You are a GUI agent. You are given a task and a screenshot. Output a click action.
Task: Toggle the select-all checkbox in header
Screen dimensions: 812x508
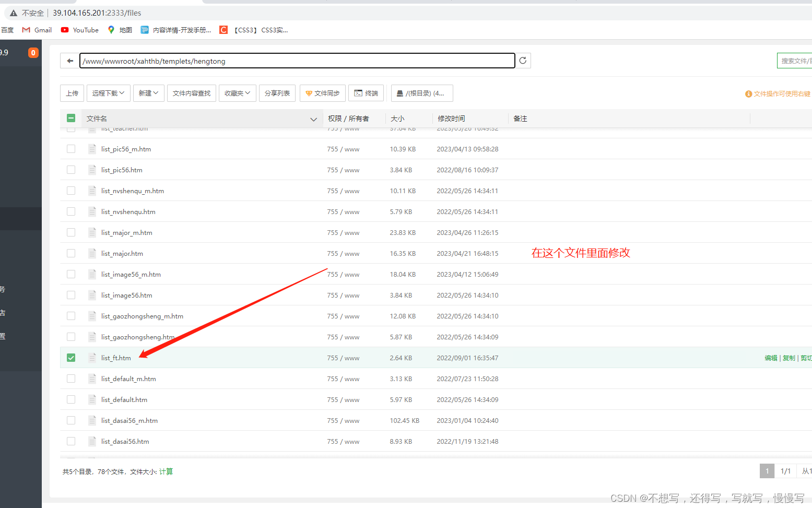point(71,118)
